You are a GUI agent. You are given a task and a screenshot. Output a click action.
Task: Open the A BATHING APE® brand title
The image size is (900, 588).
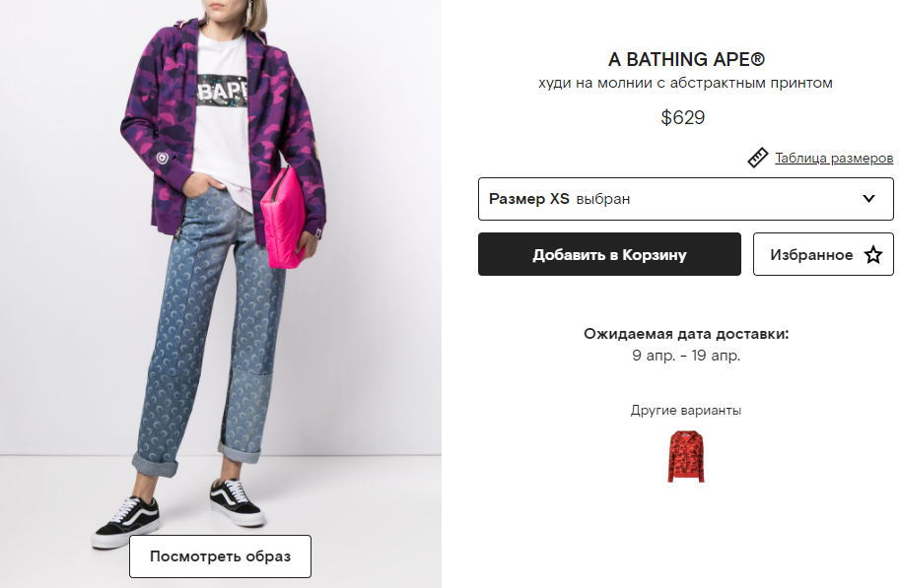686,59
